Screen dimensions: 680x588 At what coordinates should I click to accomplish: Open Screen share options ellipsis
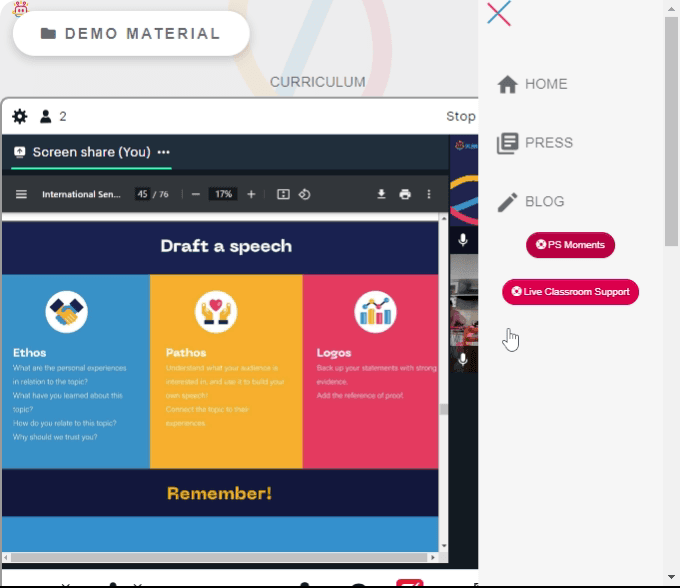[163, 152]
